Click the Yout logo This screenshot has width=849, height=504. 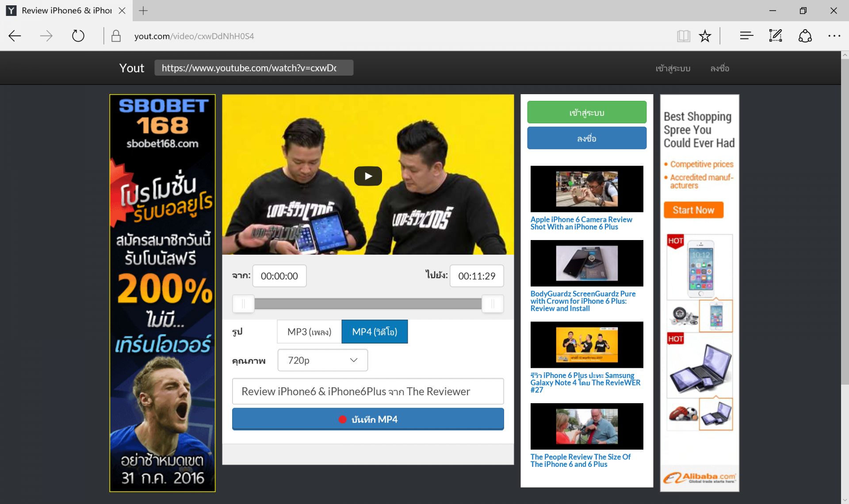132,68
